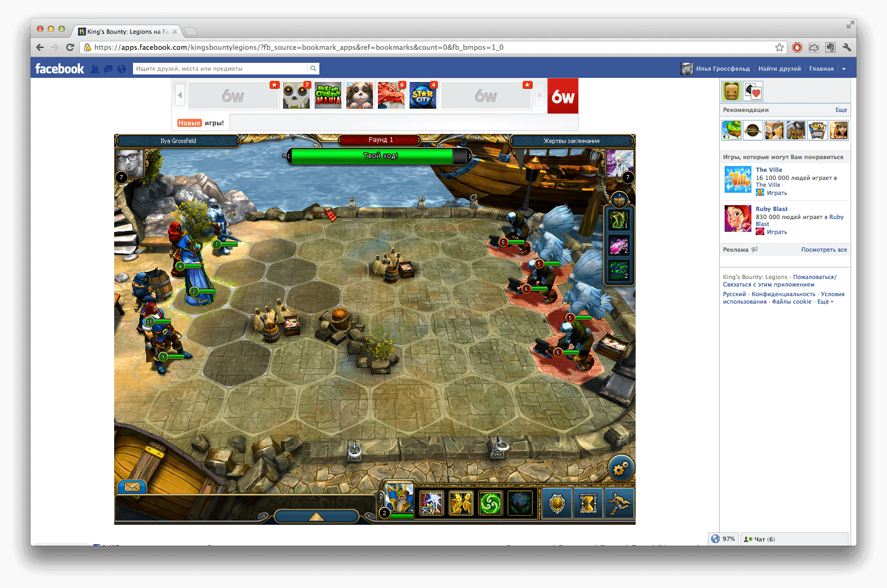Screen dimensions: 887x588
Task: Click the 'Твой ход!' turn progress bar
Action: coord(380,156)
